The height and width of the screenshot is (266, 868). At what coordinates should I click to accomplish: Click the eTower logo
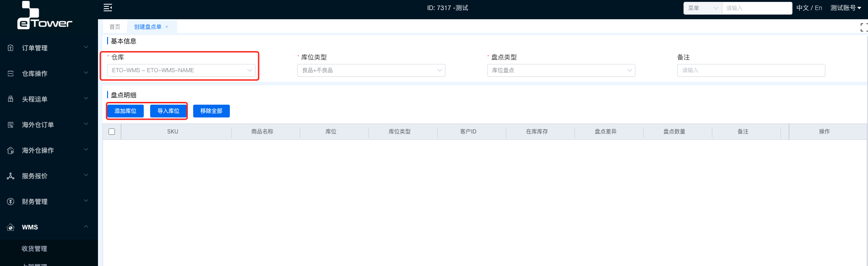pyautogui.click(x=44, y=16)
